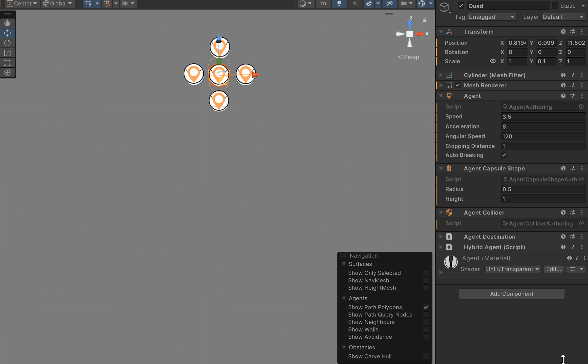Uncheck Auto Breaking checkbox
Viewport: 588px width, 364px height.
point(504,155)
